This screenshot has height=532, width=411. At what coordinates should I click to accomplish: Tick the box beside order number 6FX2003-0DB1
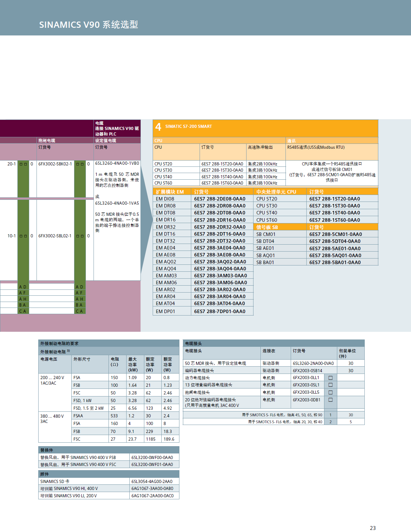(x=330, y=400)
